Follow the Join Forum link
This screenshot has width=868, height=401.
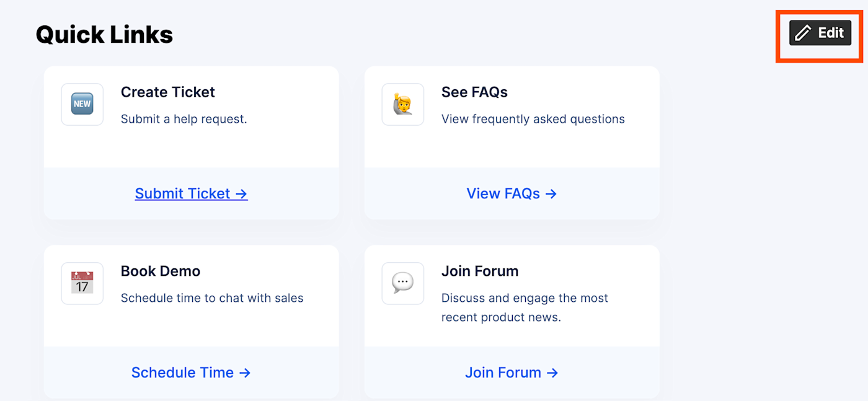tap(511, 372)
